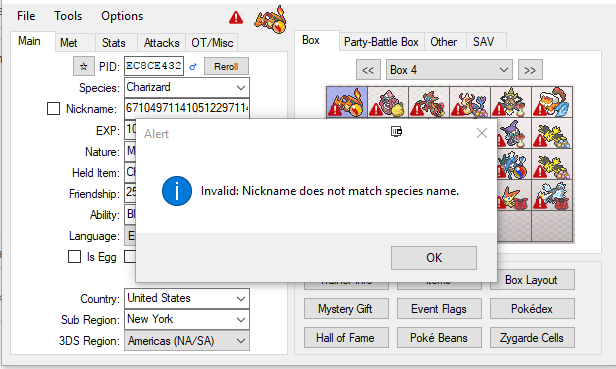Screen dimensions: 616x369
Task: Switch to the Party-Battle Box tab
Action: [x=381, y=42]
